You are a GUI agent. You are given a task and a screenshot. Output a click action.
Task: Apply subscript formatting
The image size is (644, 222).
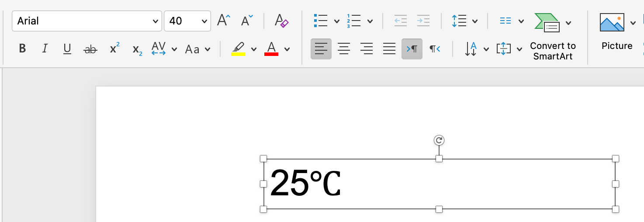click(x=137, y=50)
